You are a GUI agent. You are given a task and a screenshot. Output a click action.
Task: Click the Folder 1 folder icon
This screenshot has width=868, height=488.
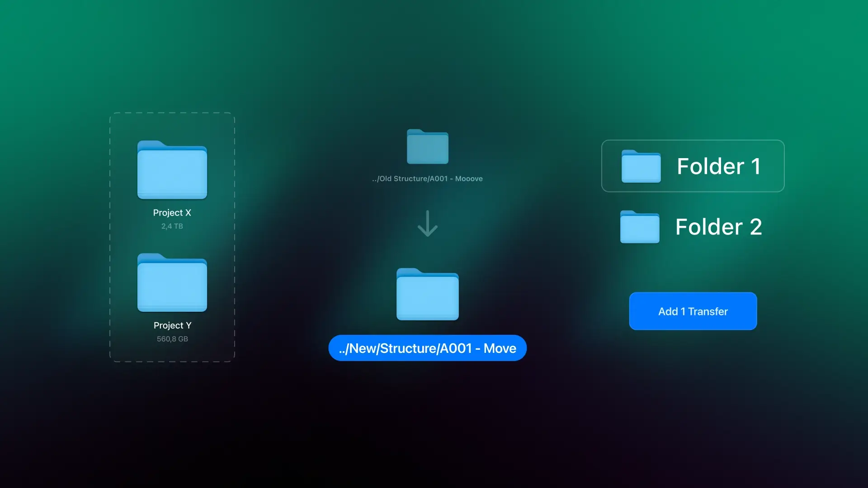[x=641, y=166]
